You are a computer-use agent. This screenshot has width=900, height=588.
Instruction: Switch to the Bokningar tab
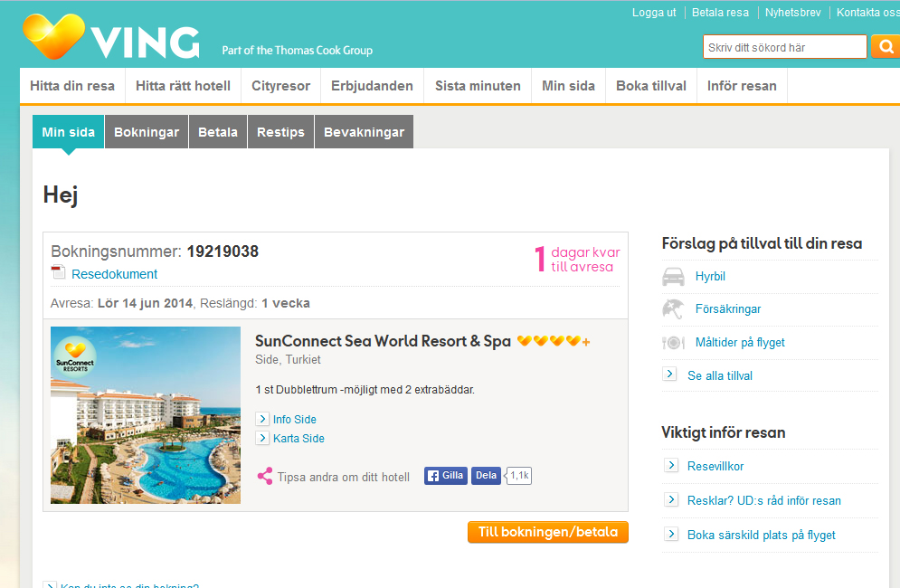[147, 132]
